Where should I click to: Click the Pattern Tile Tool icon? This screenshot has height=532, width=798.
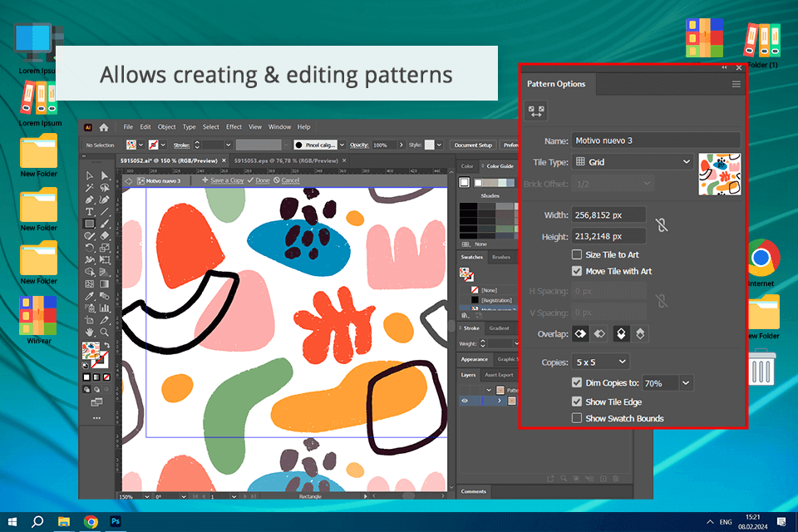pos(536,111)
